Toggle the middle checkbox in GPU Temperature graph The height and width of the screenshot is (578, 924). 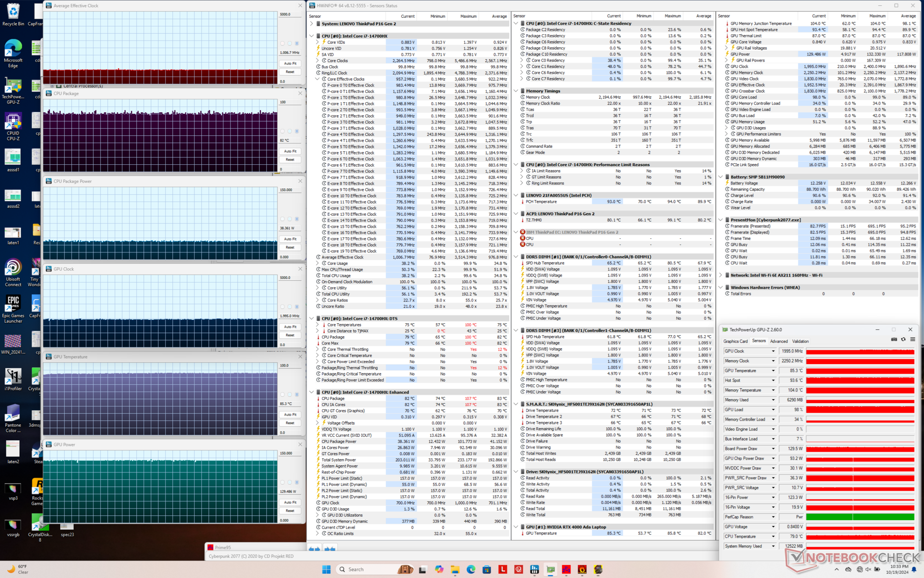[290, 394]
